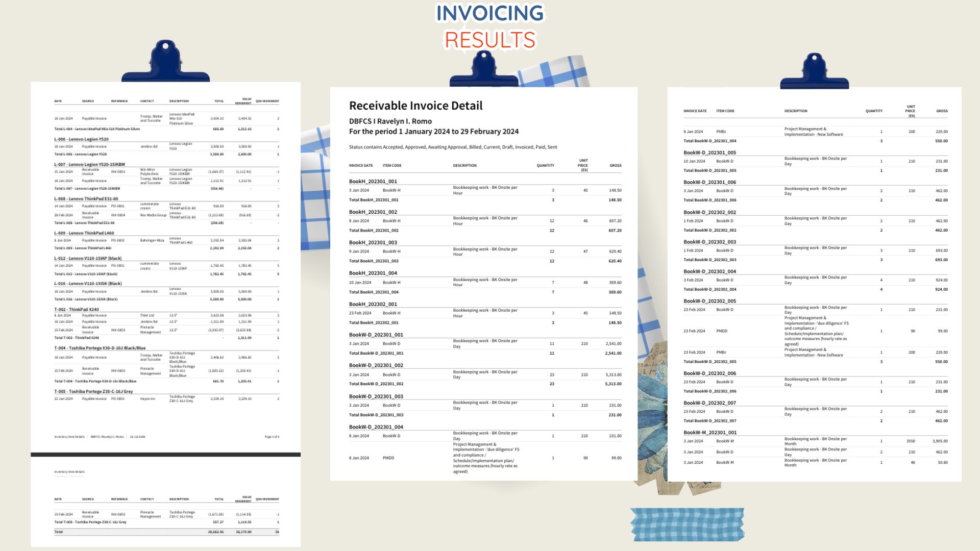Click the 3,905.00 gross value in right document
980x551 pixels.
coord(940,441)
